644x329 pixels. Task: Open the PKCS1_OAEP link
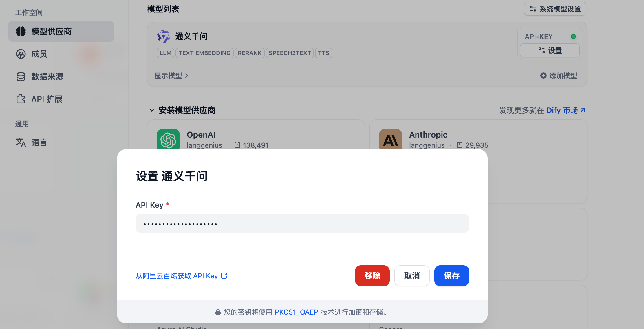297,312
